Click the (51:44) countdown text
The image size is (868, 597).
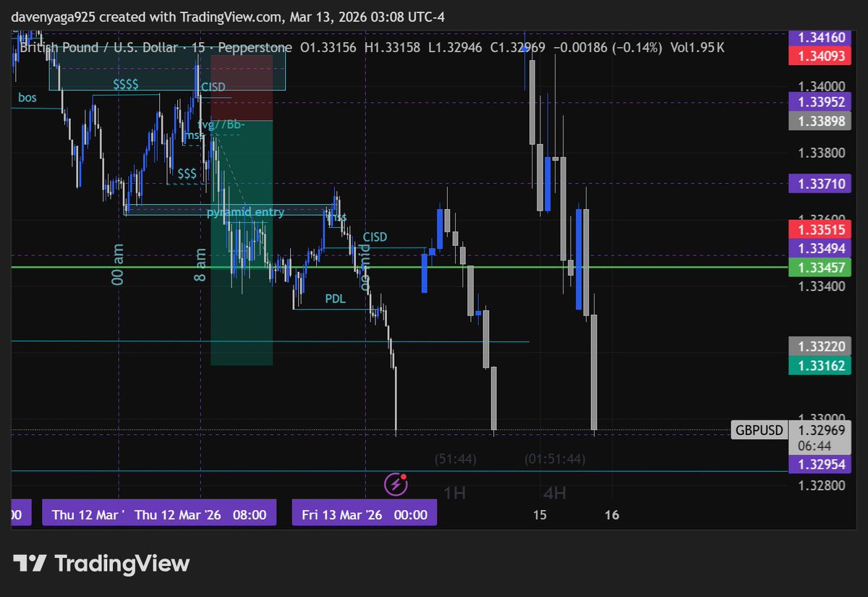coord(455,459)
